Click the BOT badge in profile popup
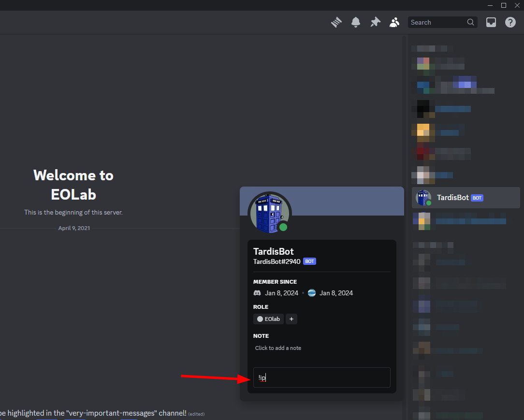524x420 pixels. coord(310,261)
